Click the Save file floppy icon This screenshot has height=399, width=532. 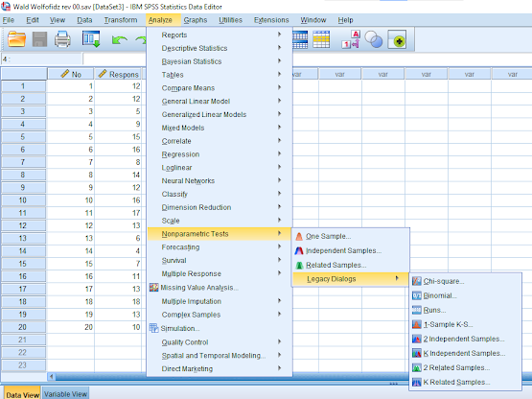(x=39, y=39)
